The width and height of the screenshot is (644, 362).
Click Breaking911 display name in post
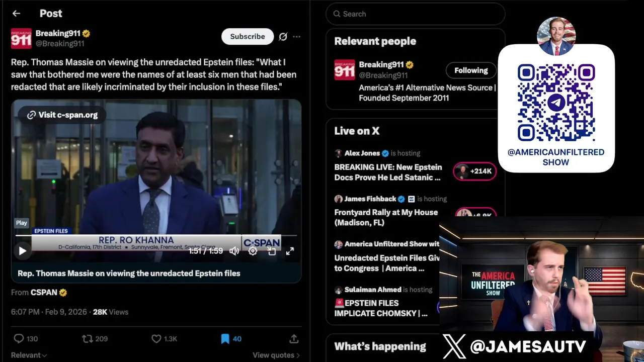pyautogui.click(x=58, y=33)
